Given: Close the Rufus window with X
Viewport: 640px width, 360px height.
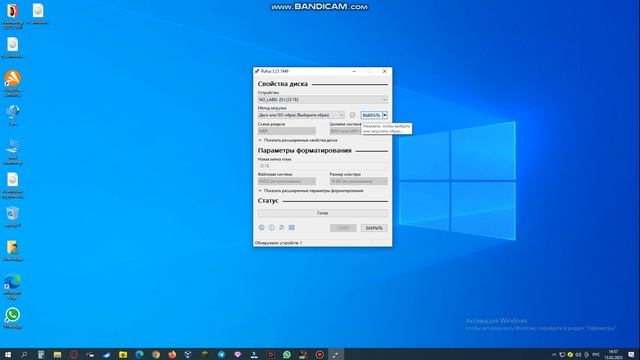Looking at the screenshot, I should (x=384, y=71).
